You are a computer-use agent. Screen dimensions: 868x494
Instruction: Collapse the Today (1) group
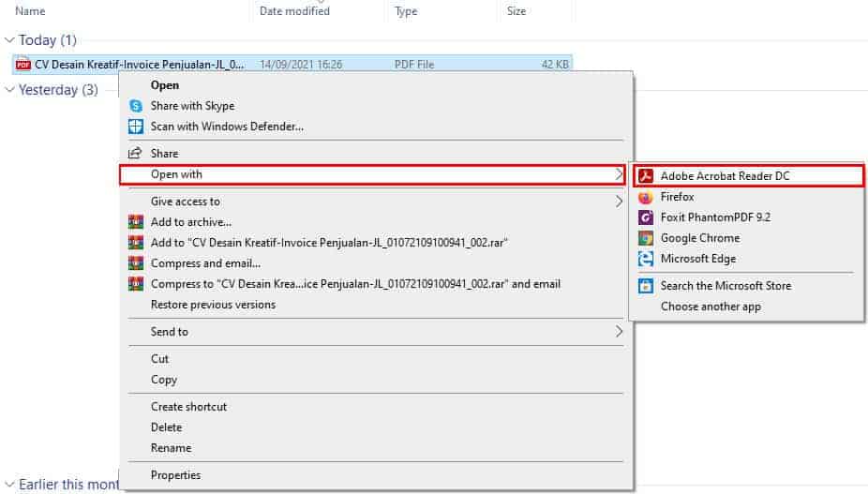point(9,40)
